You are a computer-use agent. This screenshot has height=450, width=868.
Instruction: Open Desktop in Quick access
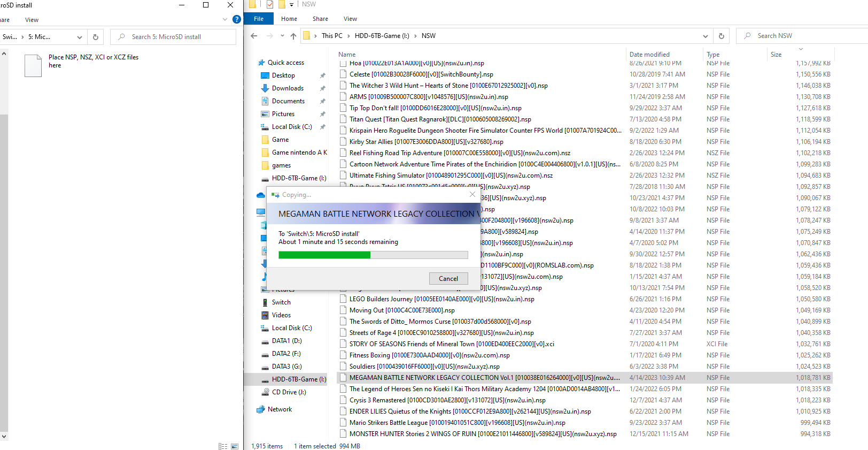[283, 75]
